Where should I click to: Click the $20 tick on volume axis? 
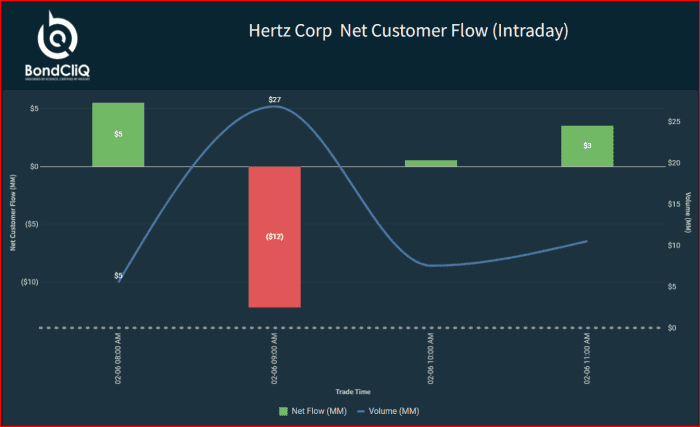[x=674, y=163]
